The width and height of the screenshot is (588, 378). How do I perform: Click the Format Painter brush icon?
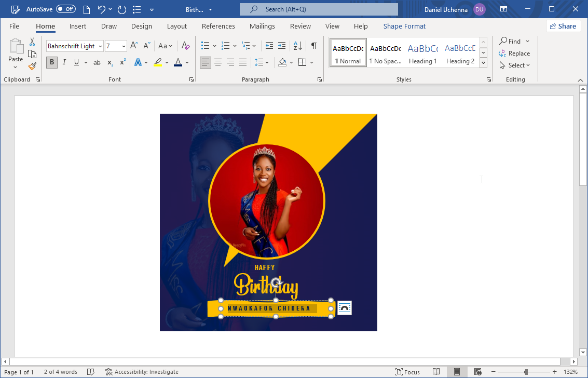[32, 66]
